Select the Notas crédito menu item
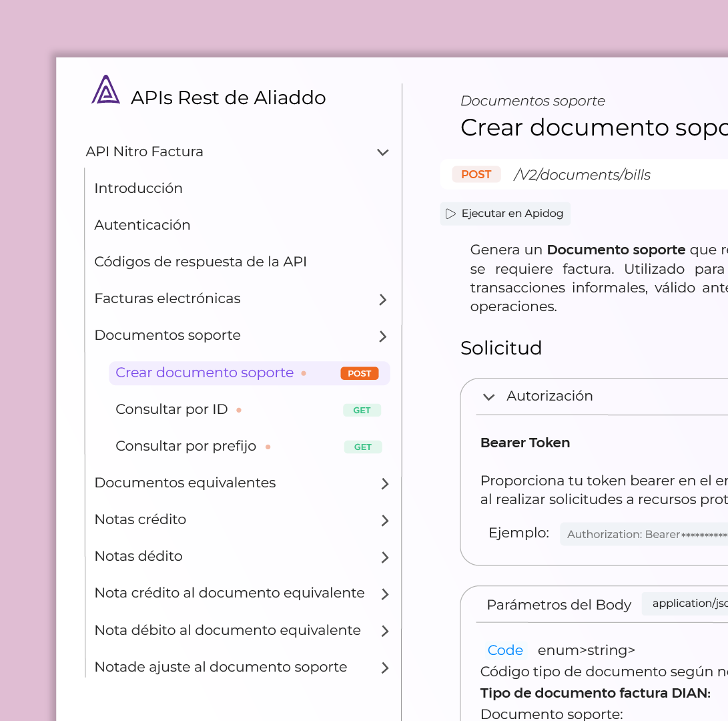728x721 pixels. pyautogui.click(x=140, y=519)
